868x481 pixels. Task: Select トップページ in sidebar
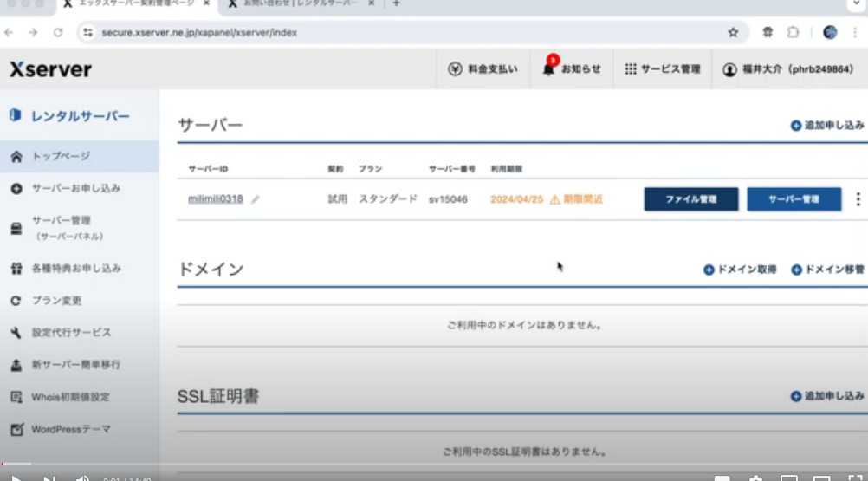79,156
